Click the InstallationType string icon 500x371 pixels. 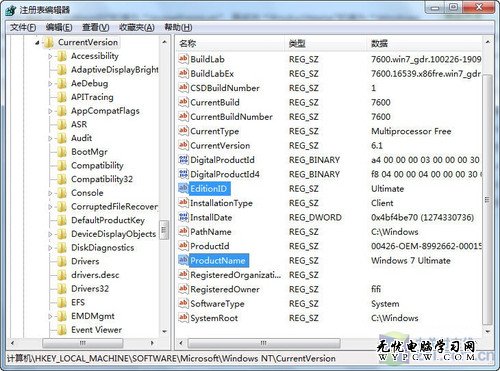pos(183,203)
